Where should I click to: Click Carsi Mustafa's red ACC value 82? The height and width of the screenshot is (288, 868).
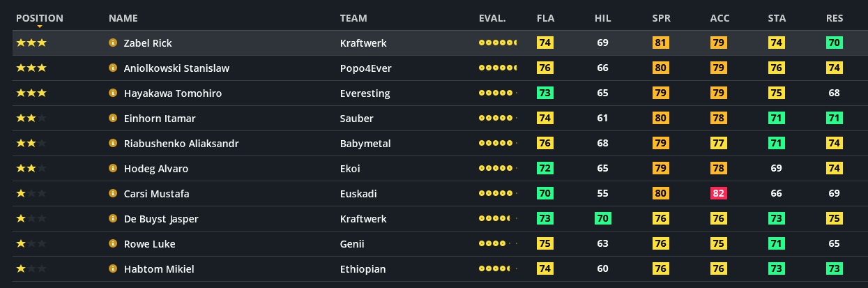(x=719, y=193)
